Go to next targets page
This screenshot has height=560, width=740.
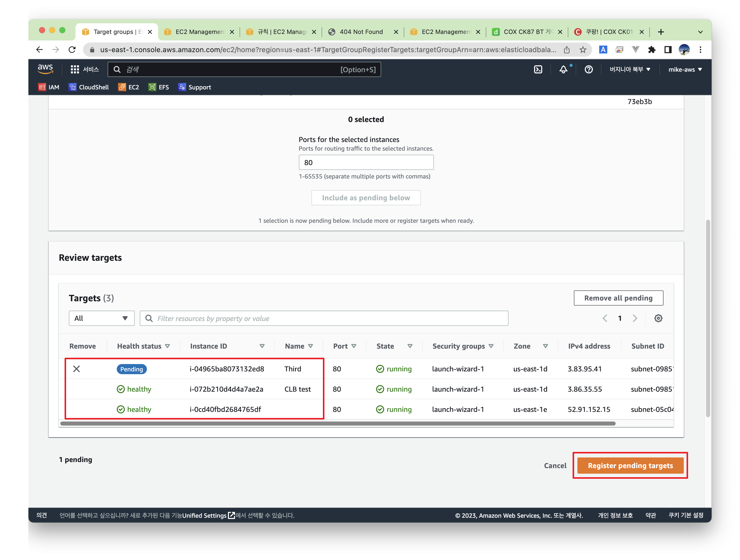pyautogui.click(x=635, y=318)
